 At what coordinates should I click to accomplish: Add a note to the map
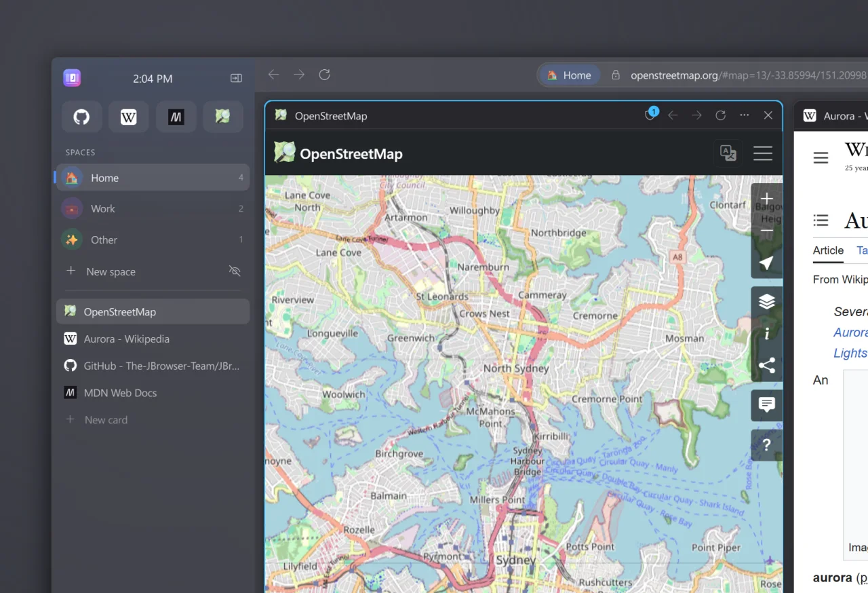click(767, 405)
